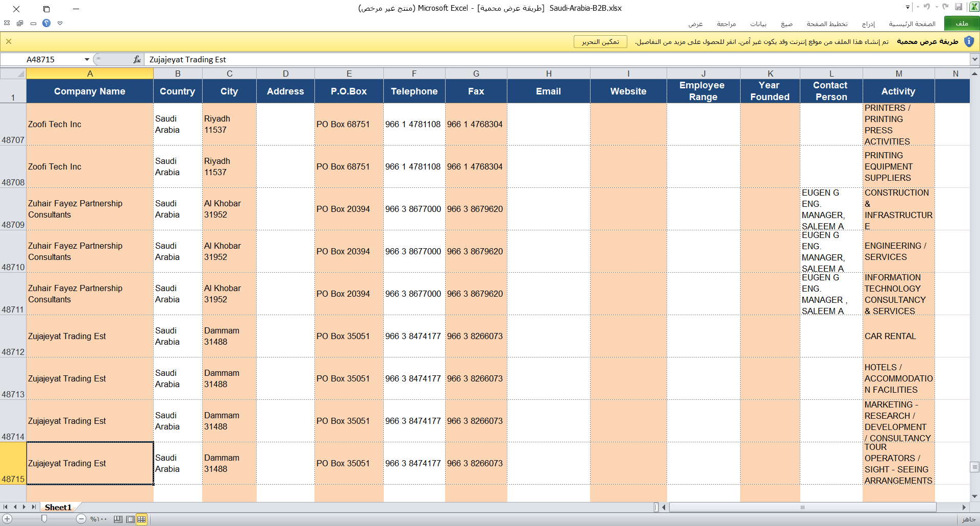Switch to Page Break Preview view
The width and height of the screenshot is (980, 526).
click(x=118, y=519)
